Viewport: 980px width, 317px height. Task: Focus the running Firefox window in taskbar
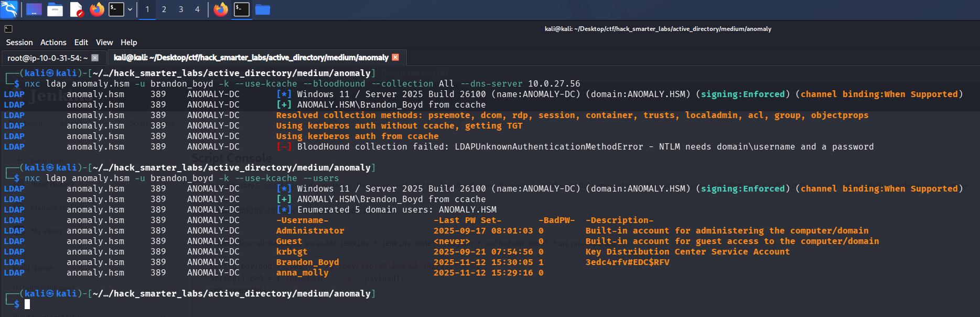221,9
